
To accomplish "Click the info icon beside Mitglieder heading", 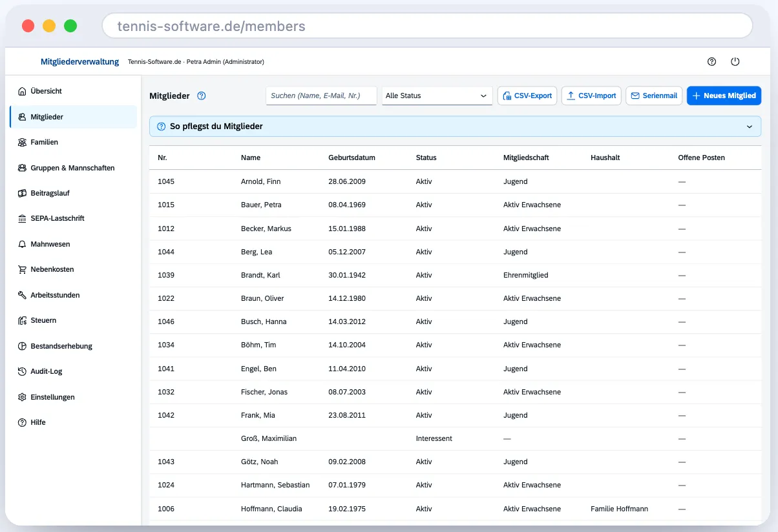I will click(201, 96).
